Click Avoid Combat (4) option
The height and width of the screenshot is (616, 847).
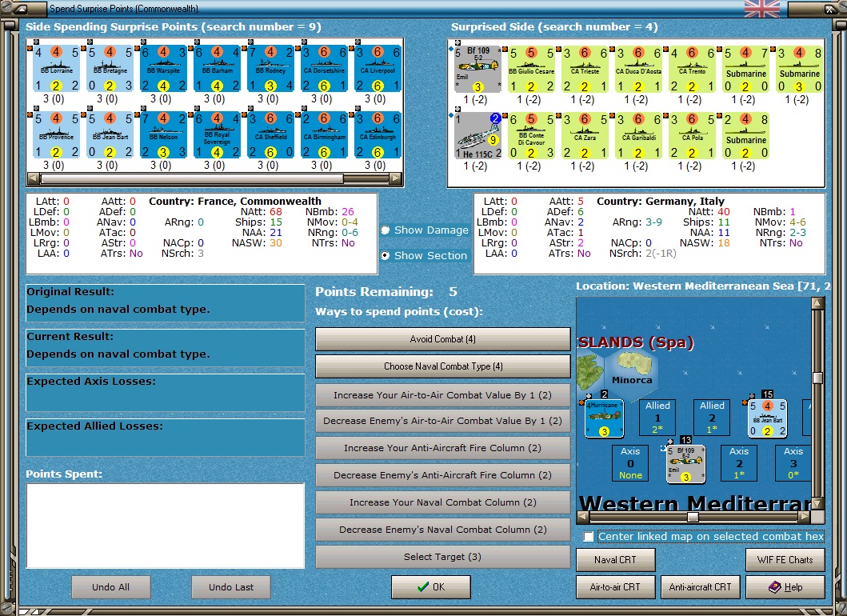(x=442, y=339)
